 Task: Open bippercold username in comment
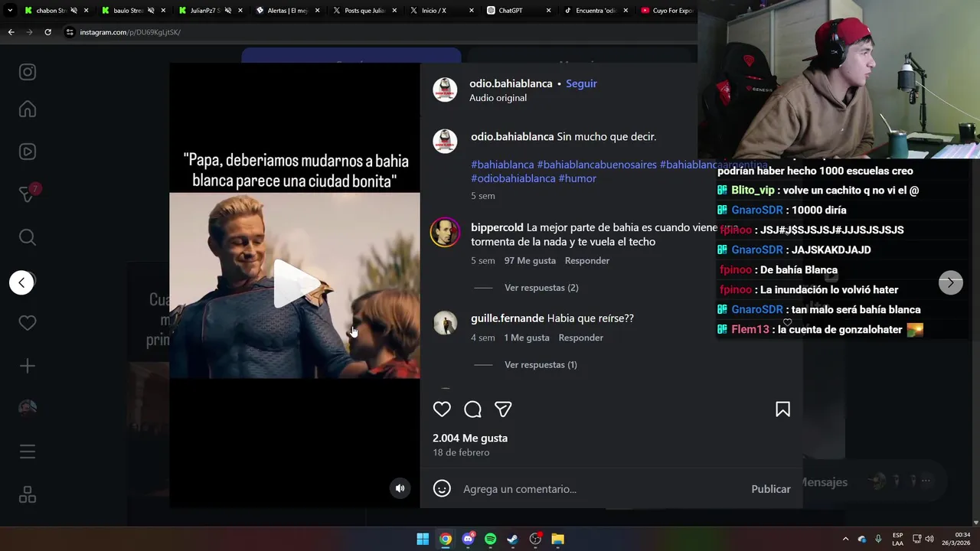click(497, 227)
